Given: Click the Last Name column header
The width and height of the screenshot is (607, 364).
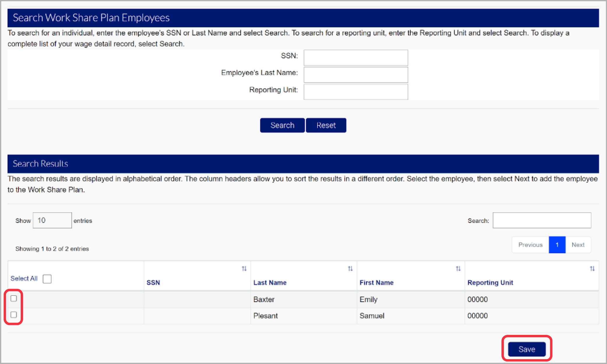Looking at the screenshot, I should coord(270,282).
